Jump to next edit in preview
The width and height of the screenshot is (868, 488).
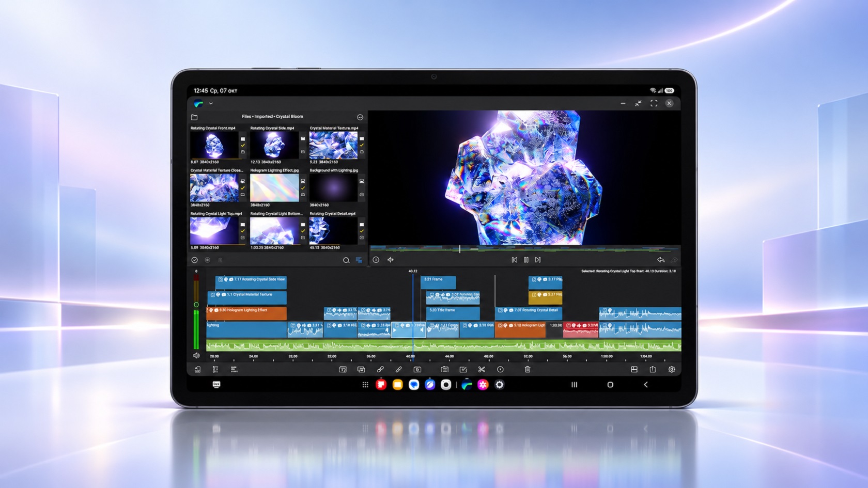click(538, 260)
